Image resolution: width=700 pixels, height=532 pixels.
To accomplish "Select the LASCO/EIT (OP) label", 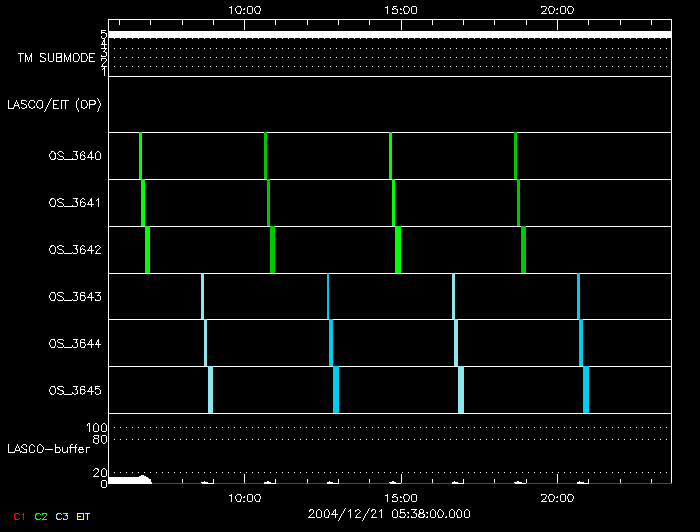I will [x=53, y=104].
